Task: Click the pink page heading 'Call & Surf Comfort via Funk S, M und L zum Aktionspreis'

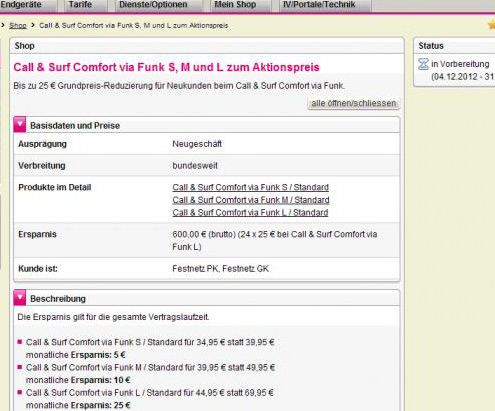Action: pyautogui.click(x=166, y=67)
